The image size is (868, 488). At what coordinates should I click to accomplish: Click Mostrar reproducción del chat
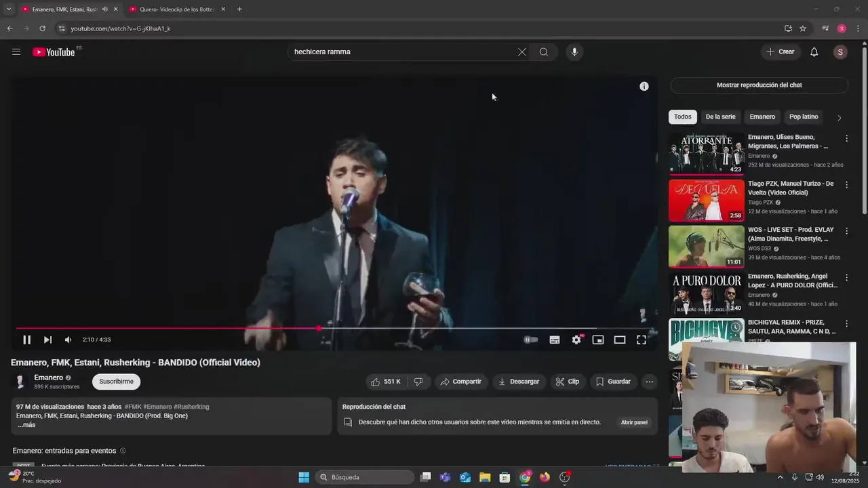pos(759,85)
